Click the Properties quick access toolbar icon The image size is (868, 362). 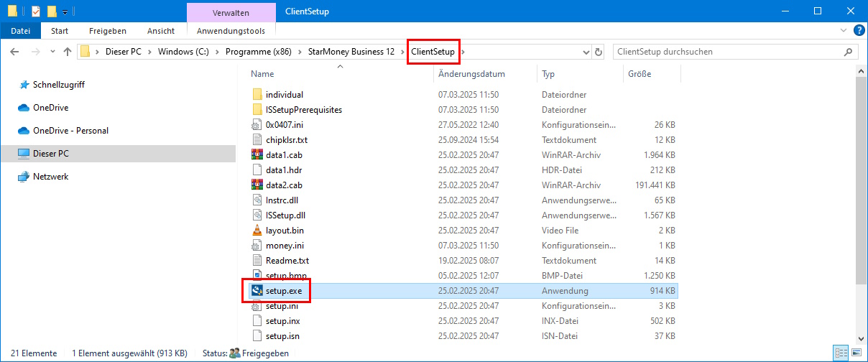pos(36,11)
